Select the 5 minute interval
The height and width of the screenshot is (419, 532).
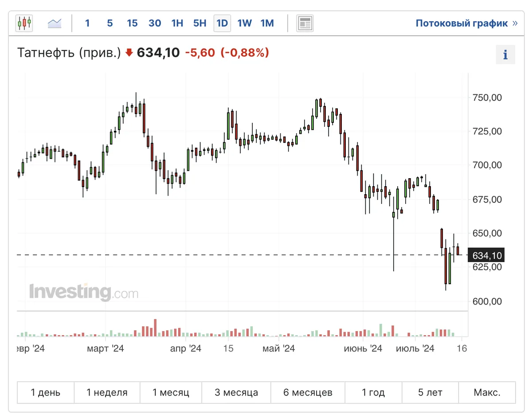click(110, 23)
